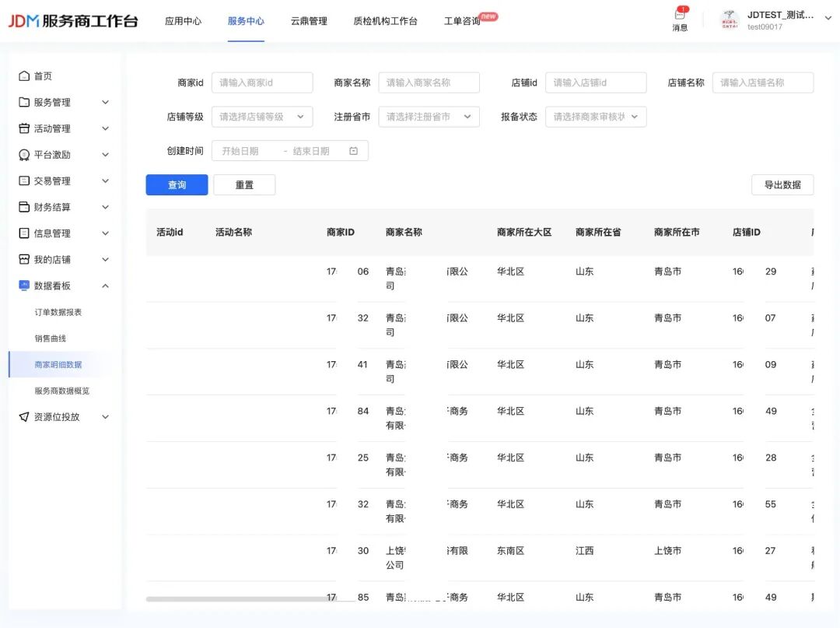The width and height of the screenshot is (840, 628).
Task: Collapse the 数据看板 menu chevron
Action: 106,286
